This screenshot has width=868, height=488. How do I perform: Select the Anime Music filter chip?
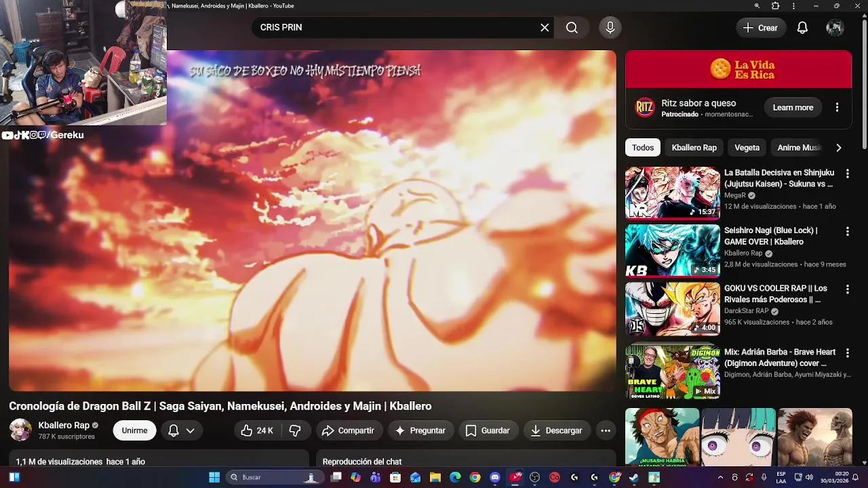click(x=799, y=147)
